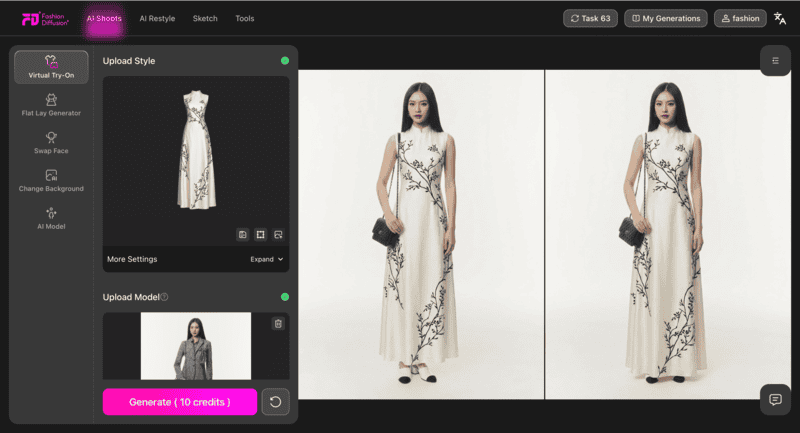
Task: Click the uploaded dress style thumbnail
Action: point(196,149)
